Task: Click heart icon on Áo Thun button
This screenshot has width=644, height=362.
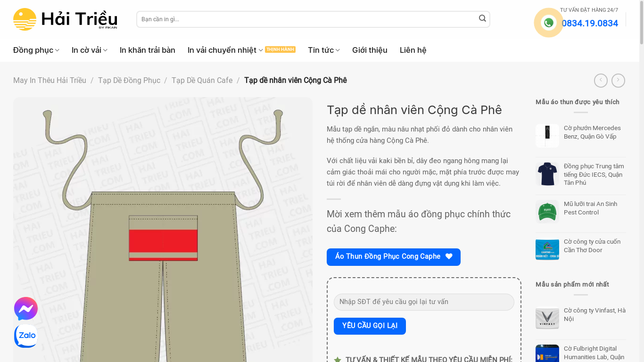Action: point(449,256)
